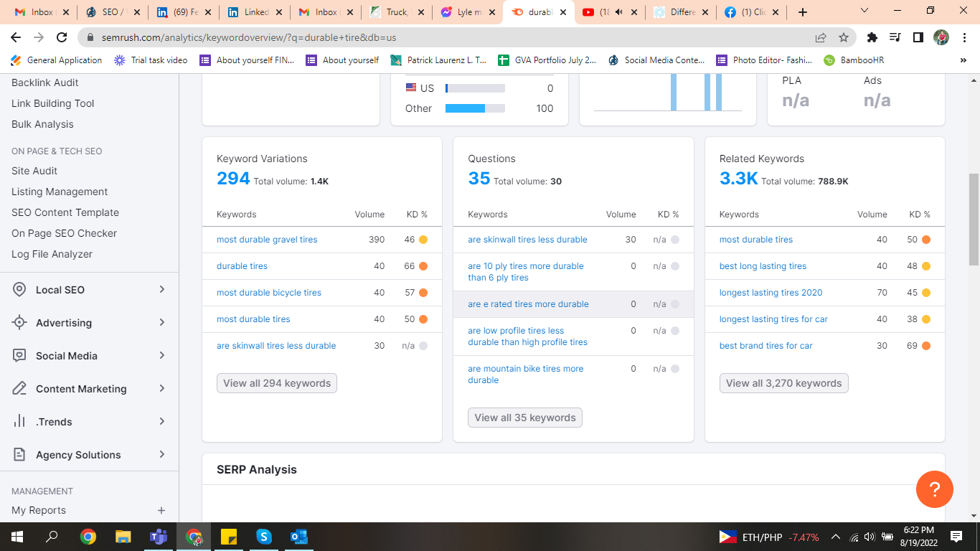The width and height of the screenshot is (980, 551).
Task: Open Outlook from the taskbar
Action: click(x=299, y=537)
